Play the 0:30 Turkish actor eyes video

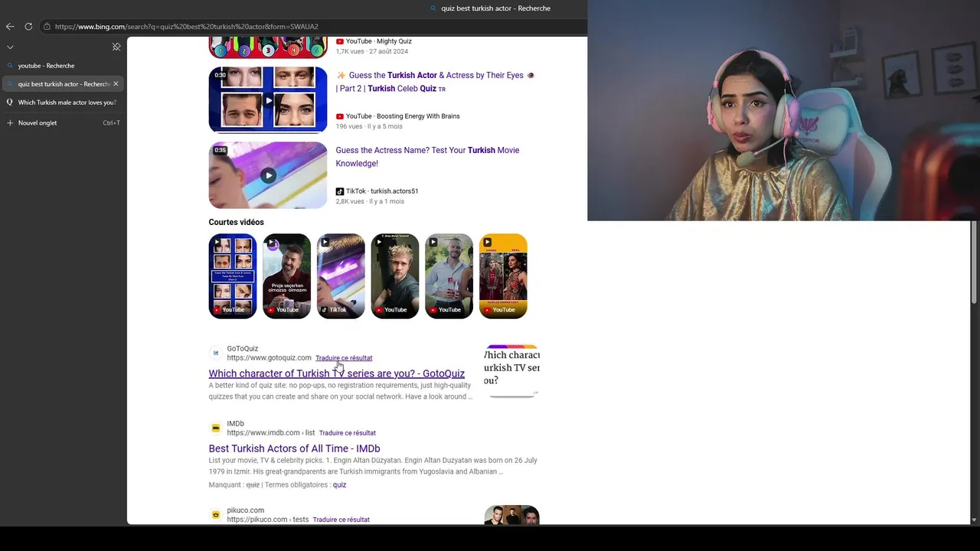(x=268, y=100)
